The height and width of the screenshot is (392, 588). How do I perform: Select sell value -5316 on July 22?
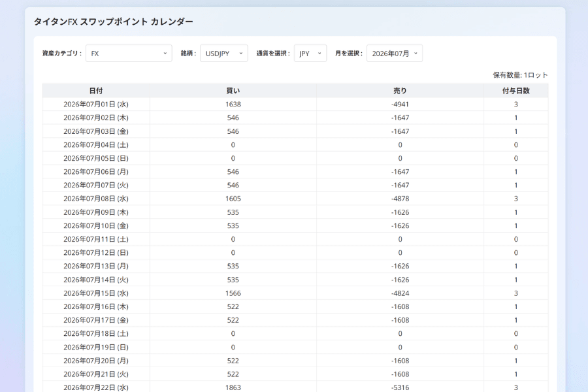(400, 387)
